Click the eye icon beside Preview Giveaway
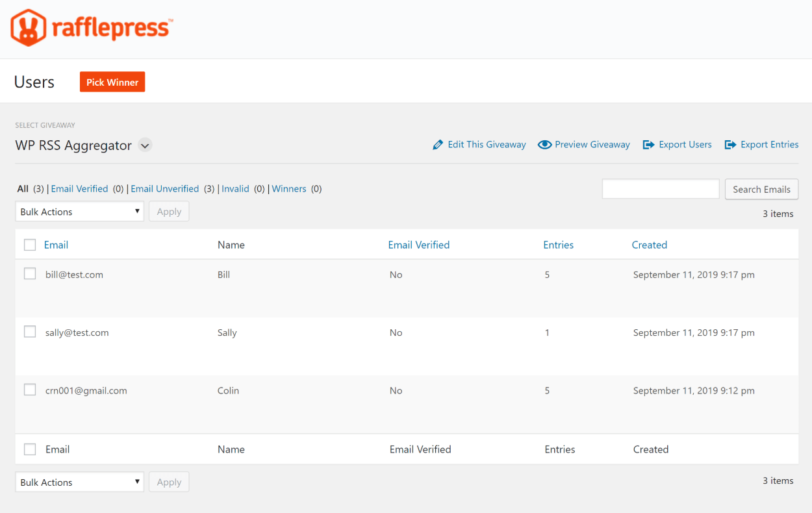This screenshot has width=812, height=513. [x=544, y=145]
